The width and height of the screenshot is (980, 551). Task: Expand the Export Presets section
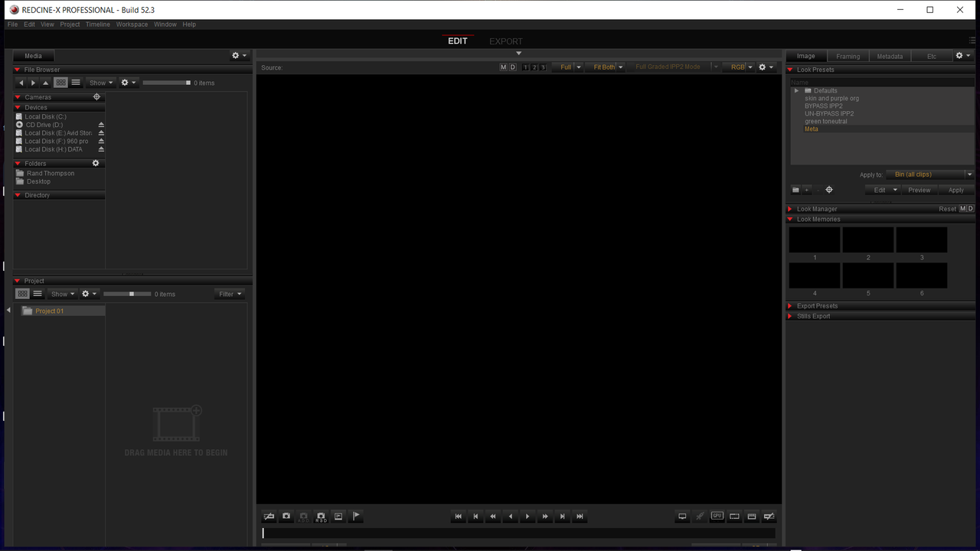[790, 306]
